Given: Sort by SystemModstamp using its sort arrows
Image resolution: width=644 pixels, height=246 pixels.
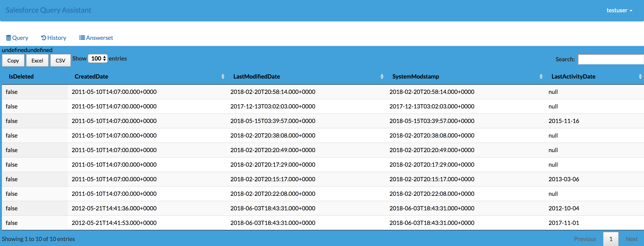Looking at the screenshot, I should coord(541,76).
